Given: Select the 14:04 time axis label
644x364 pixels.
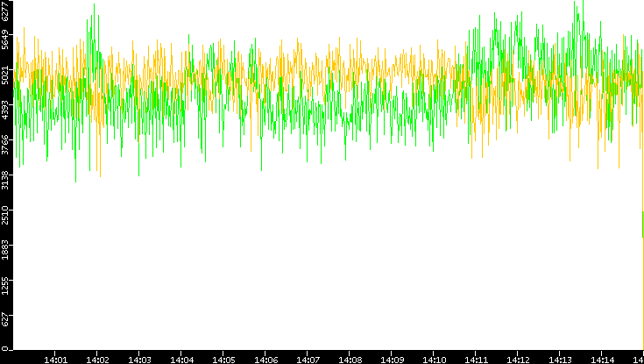Looking at the screenshot, I should click(x=181, y=360).
